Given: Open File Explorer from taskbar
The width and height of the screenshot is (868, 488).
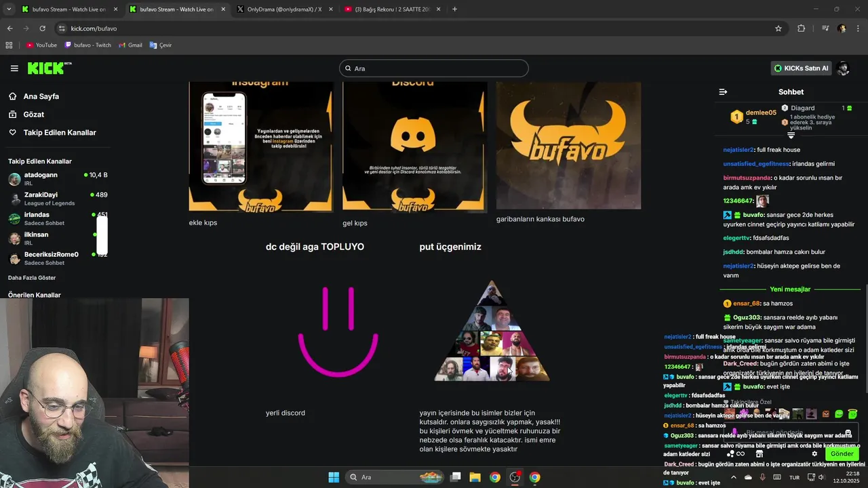Looking at the screenshot, I should tap(475, 477).
